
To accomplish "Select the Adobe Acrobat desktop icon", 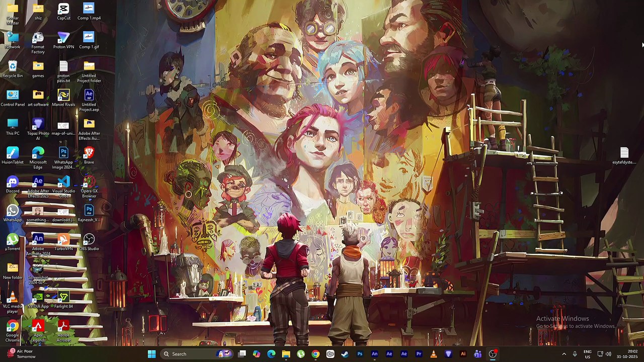I will (63, 331).
